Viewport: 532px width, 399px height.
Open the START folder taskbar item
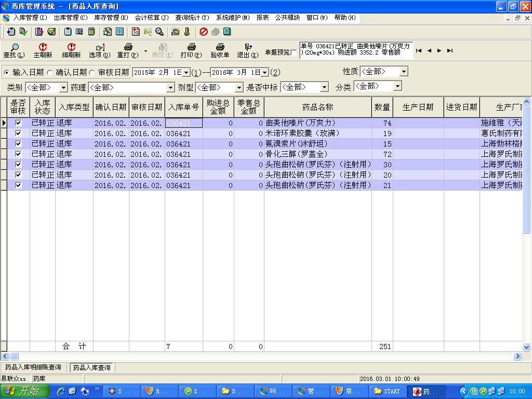click(388, 391)
